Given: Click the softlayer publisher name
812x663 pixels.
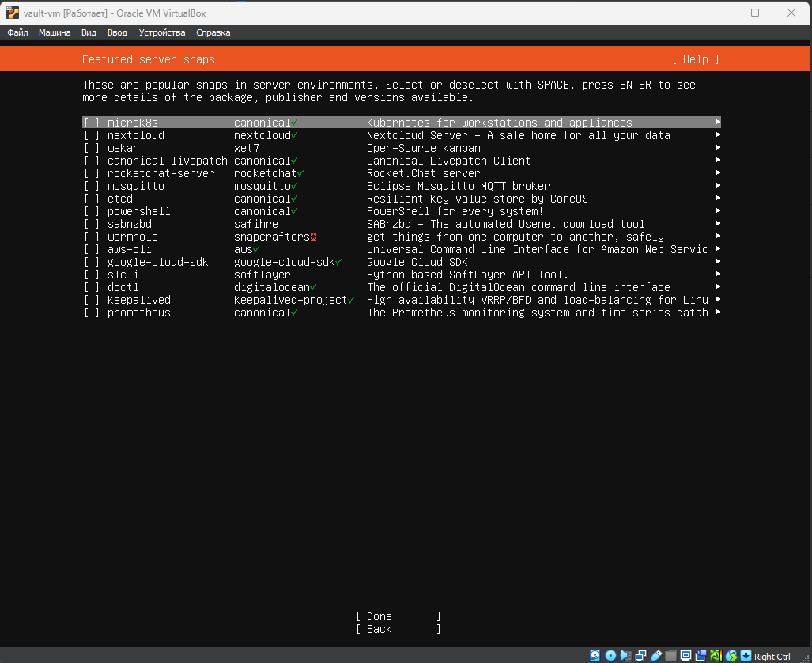Looking at the screenshot, I should 262,275.
